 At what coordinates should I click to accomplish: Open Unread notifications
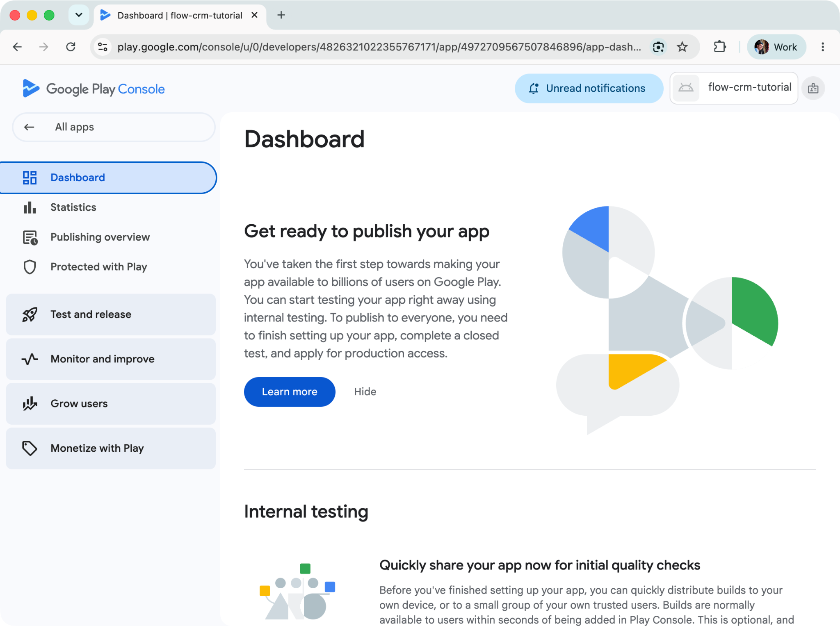(x=589, y=88)
